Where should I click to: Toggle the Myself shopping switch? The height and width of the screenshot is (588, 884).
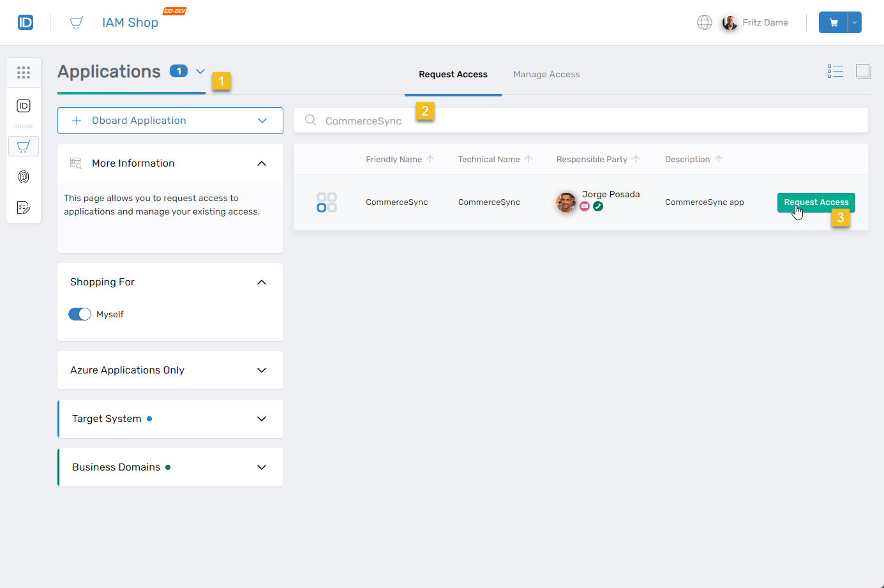[79, 313]
